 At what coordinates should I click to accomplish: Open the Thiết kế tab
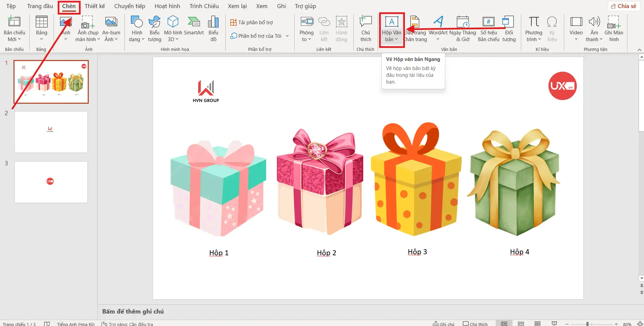(94, 6)
